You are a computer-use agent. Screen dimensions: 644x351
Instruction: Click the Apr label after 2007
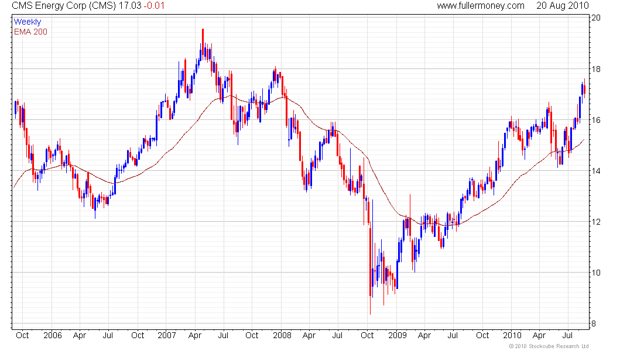[x=195, y=335]
